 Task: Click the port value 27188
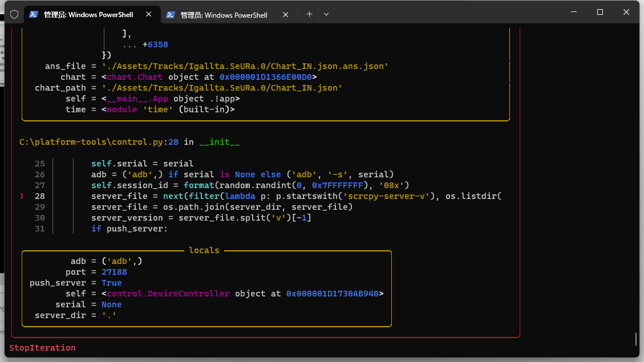click(x=114, y=272)
